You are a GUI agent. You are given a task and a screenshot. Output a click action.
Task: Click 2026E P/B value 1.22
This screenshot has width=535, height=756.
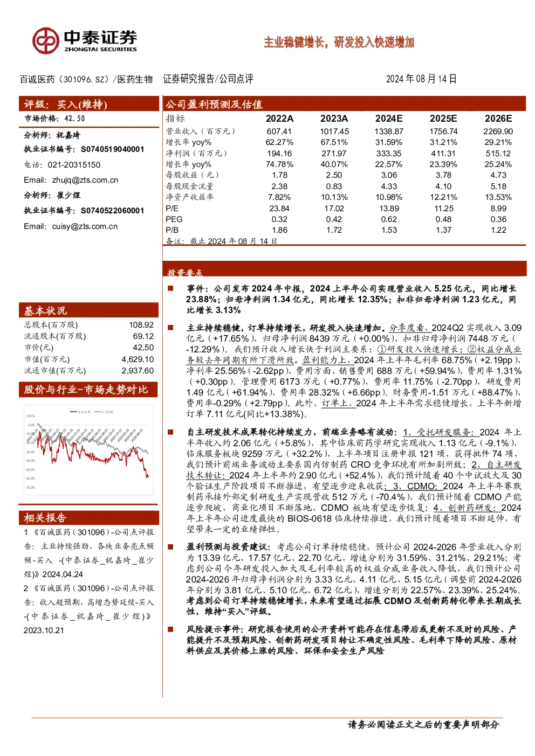point(498,230)
